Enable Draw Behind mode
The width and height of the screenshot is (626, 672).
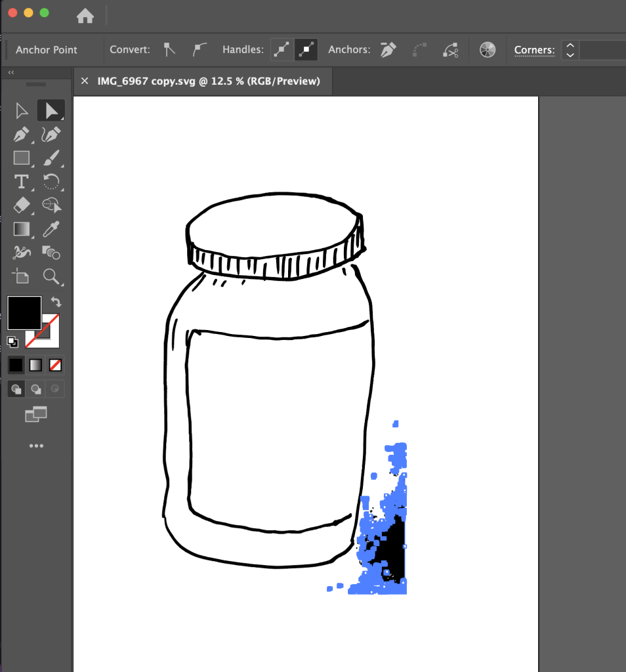[36, 388]
